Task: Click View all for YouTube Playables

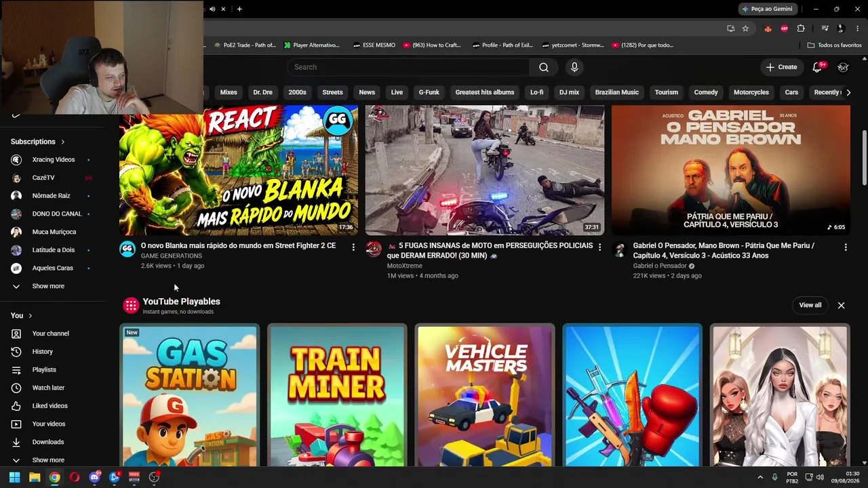Action: (810, 305)
